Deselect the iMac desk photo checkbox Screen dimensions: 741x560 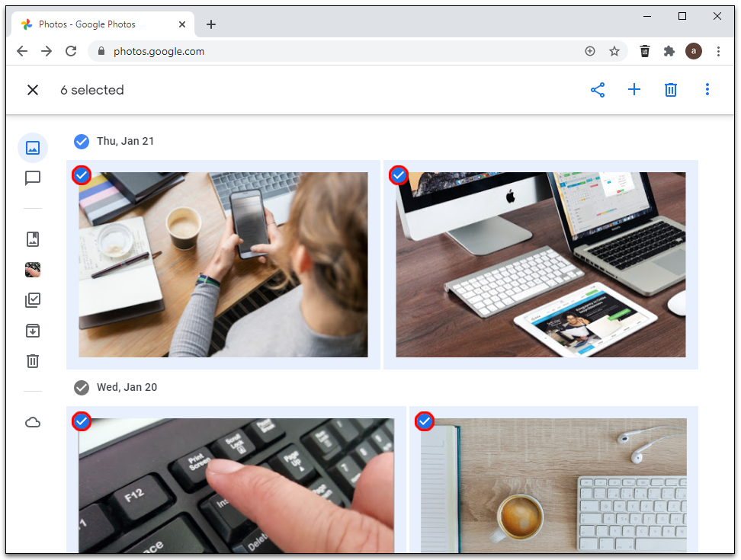tap(399, 175)
